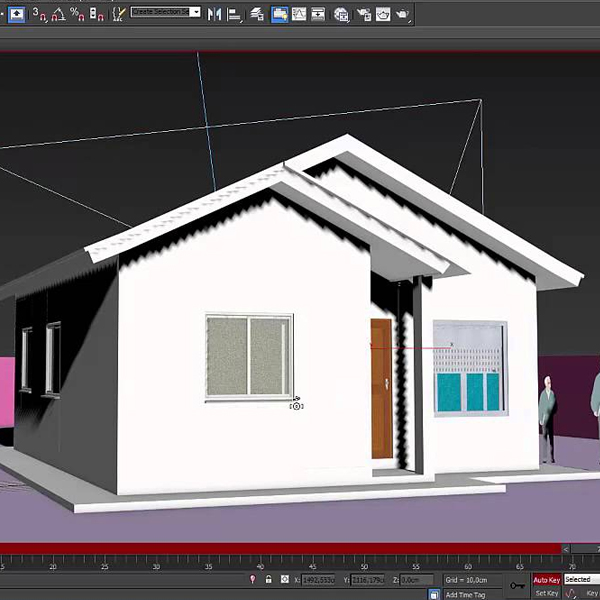Image resolution: width=600 pixels, height=600 pixels.
Task: Click the Add Time Tag label
Action: tap(465, 594)
